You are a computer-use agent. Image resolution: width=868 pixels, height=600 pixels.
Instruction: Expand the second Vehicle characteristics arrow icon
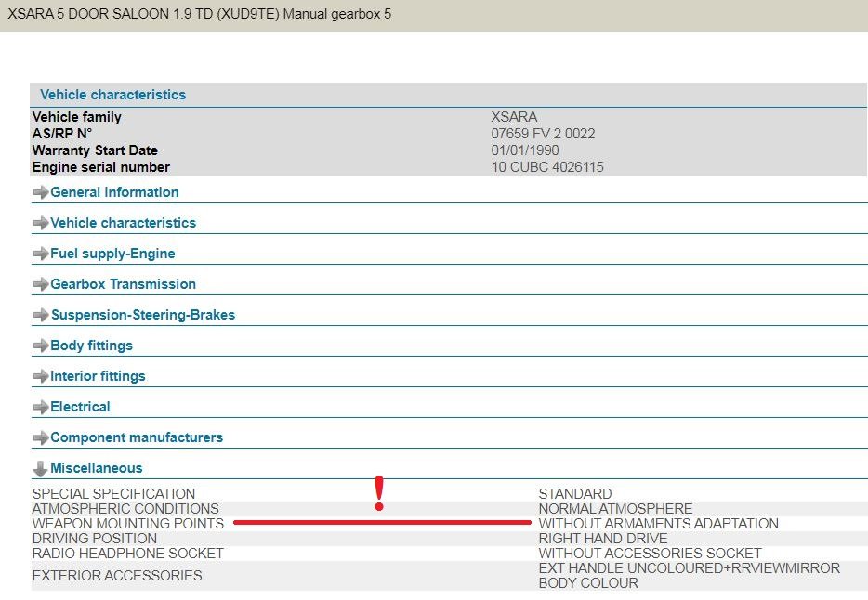pyautogui.click(x=40, y=223)
